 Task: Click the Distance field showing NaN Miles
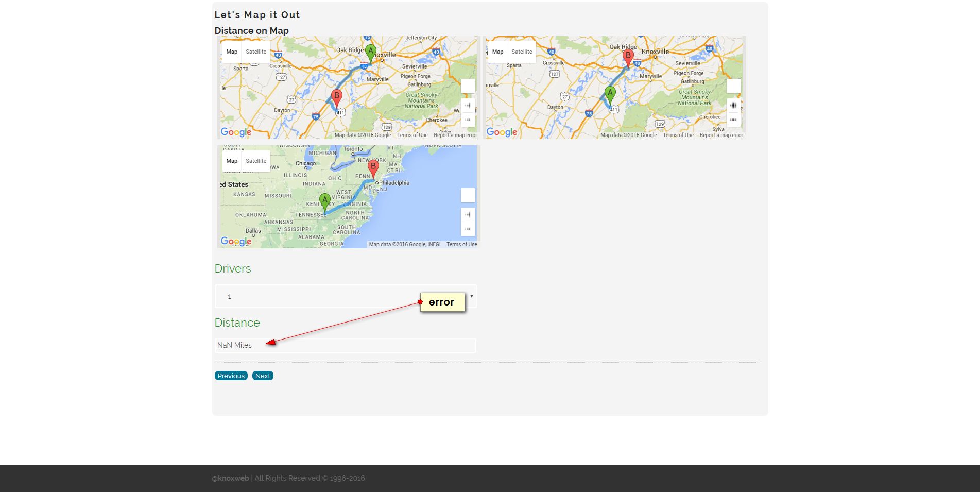tap(346, 345)
